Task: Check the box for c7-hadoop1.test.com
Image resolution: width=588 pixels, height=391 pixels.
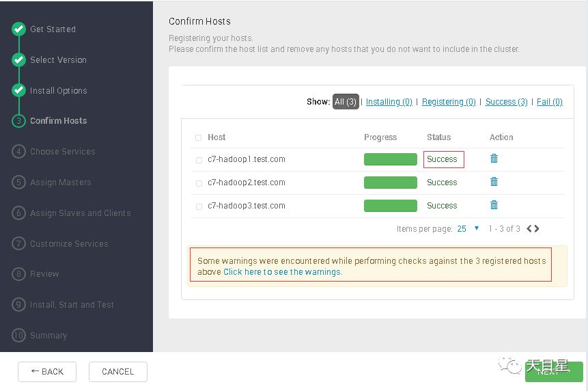Action: (199, 160)
